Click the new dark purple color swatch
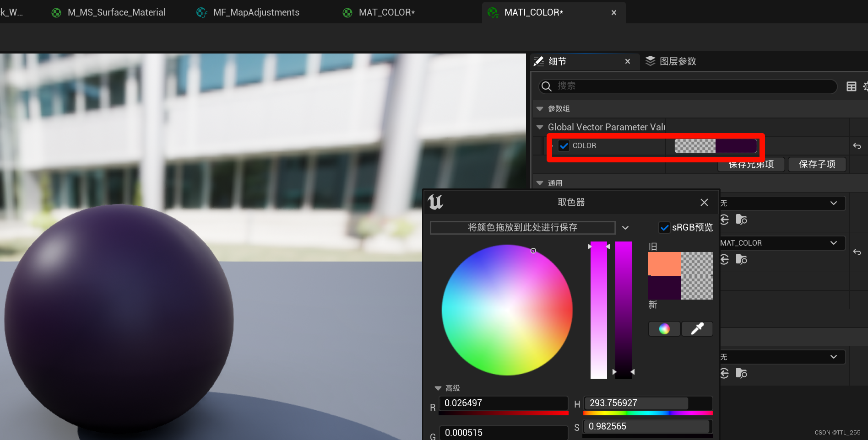Viewport: 868px width, 440px height. (664, 288)
